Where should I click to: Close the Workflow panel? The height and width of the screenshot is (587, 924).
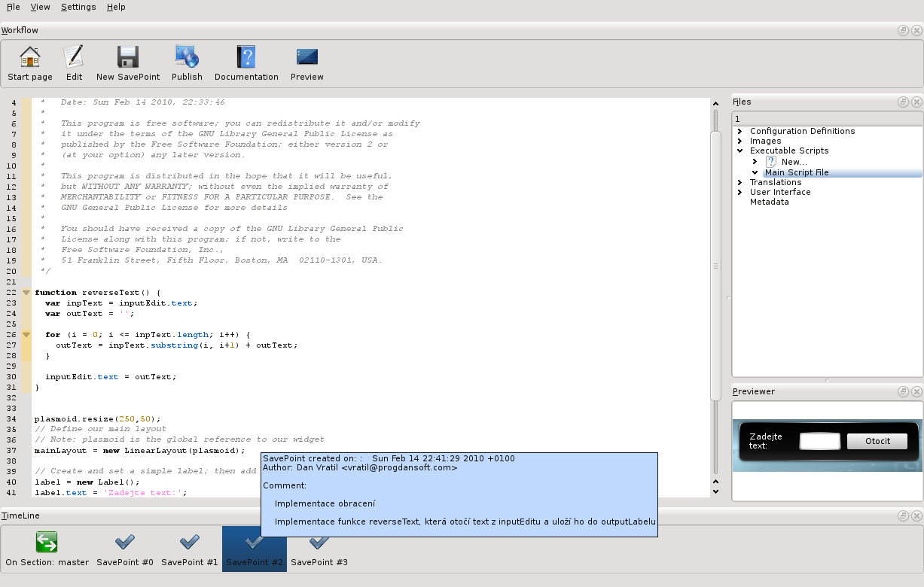click(916, 30)
